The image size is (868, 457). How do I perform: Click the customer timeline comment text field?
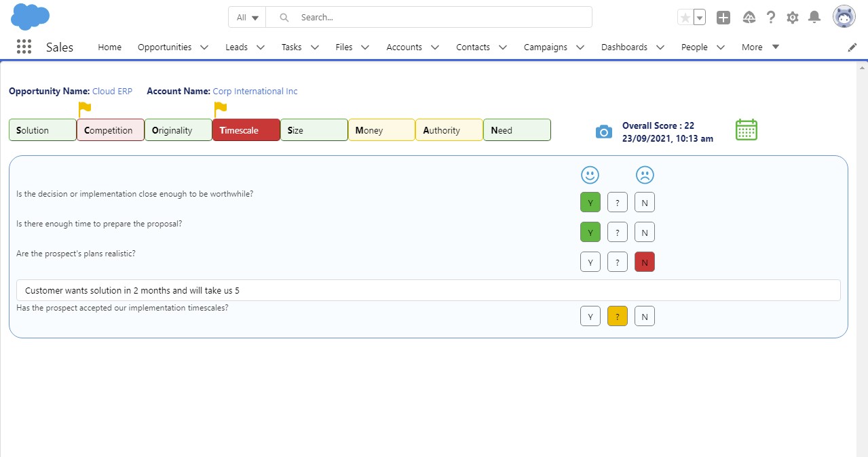coord(429,290)
